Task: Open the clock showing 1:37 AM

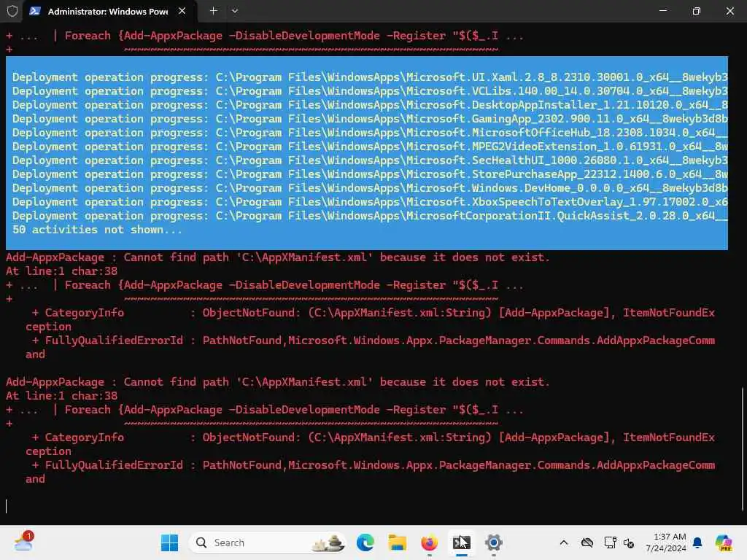Action: [x=666, y=542]
